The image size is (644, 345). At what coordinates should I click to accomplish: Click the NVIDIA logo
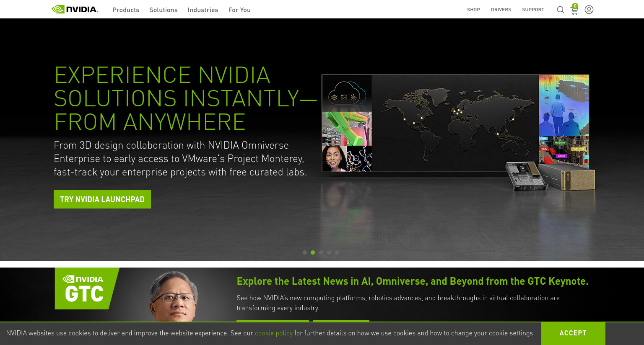coord(75,9)
